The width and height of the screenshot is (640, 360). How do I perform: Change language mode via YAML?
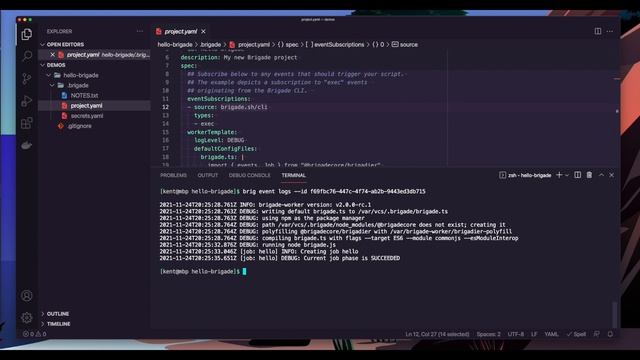click(551, 334)
